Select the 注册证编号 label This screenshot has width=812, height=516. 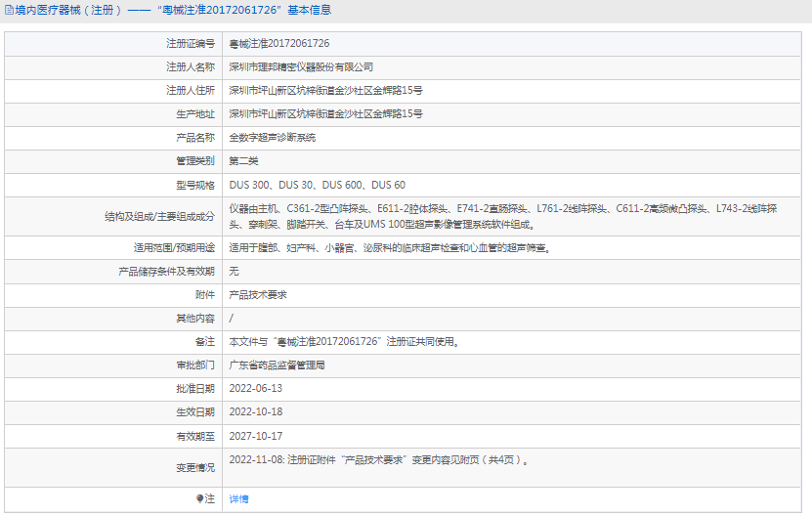pyautogui.click(x=191, y=44)
